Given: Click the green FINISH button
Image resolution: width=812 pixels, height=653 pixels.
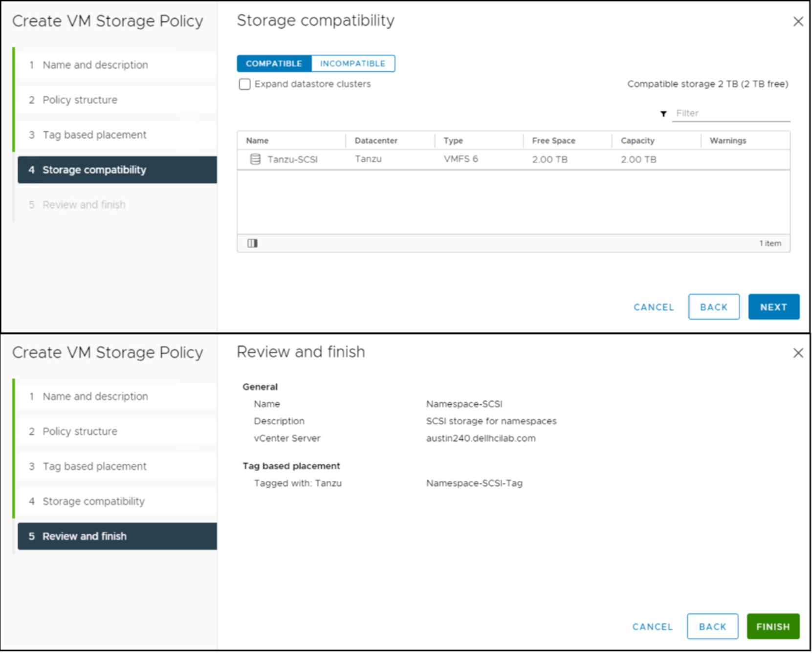Looking at the screenshot, I should pyautogui.click(x=773, y=627).
